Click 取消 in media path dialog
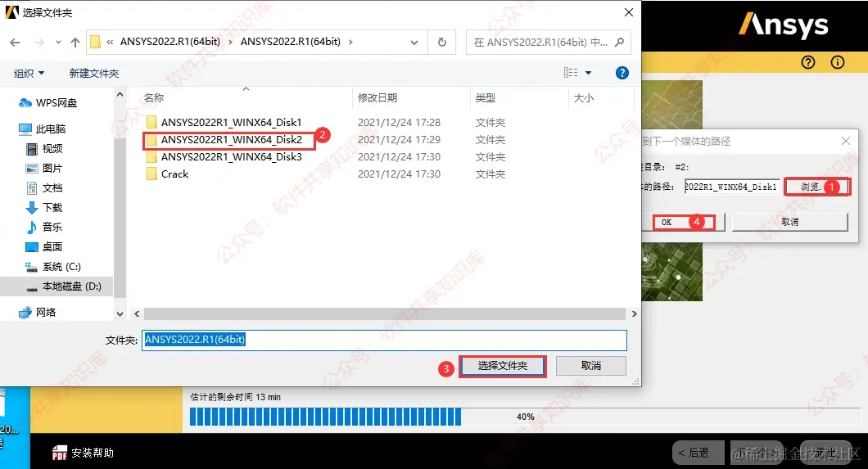The image size is (868, 469). [790, 222]
